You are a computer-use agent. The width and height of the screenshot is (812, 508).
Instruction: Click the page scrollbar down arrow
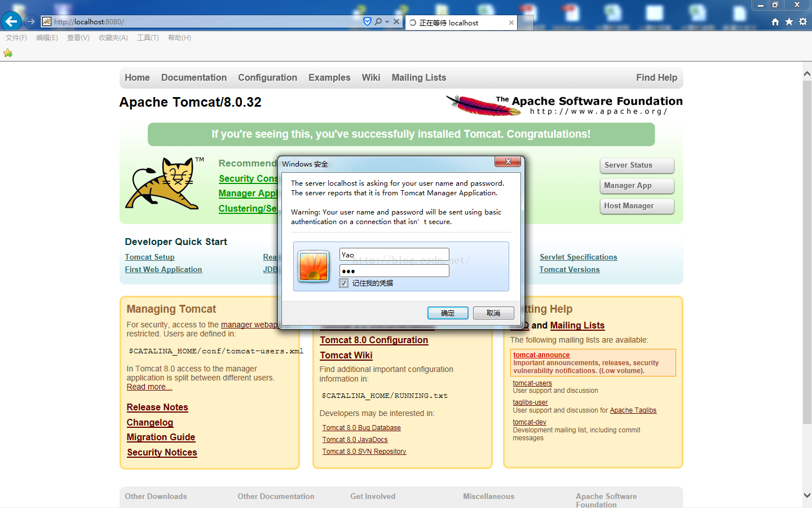point(807,495)
